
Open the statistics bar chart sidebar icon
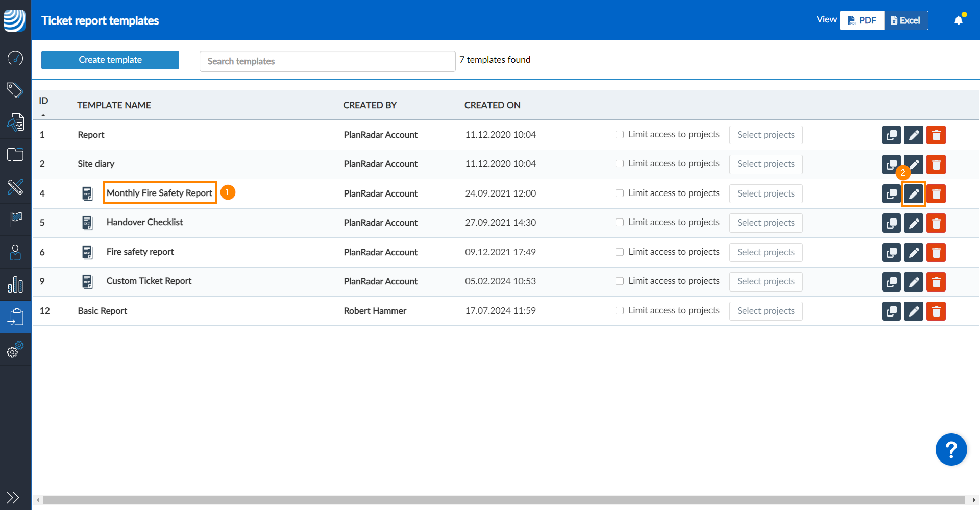(15, 284)
